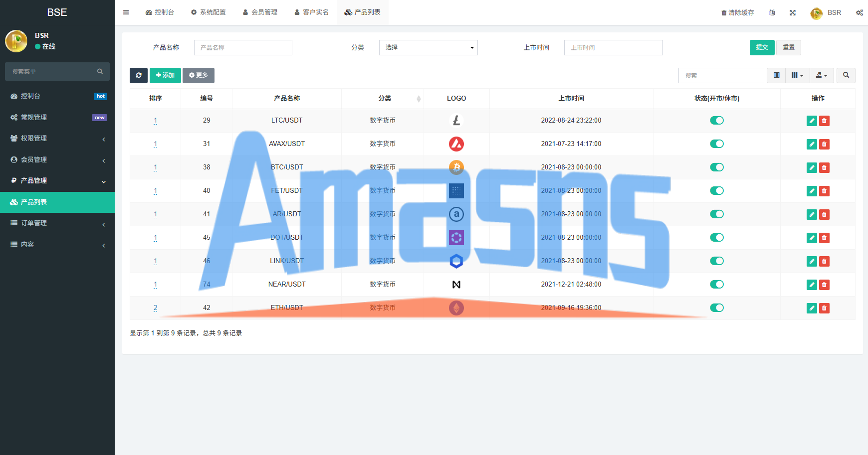Image resolution: width=868 pixels, height=455 pixels.
Task: Click the 添加 add button
Action: [x=165, y=75]
